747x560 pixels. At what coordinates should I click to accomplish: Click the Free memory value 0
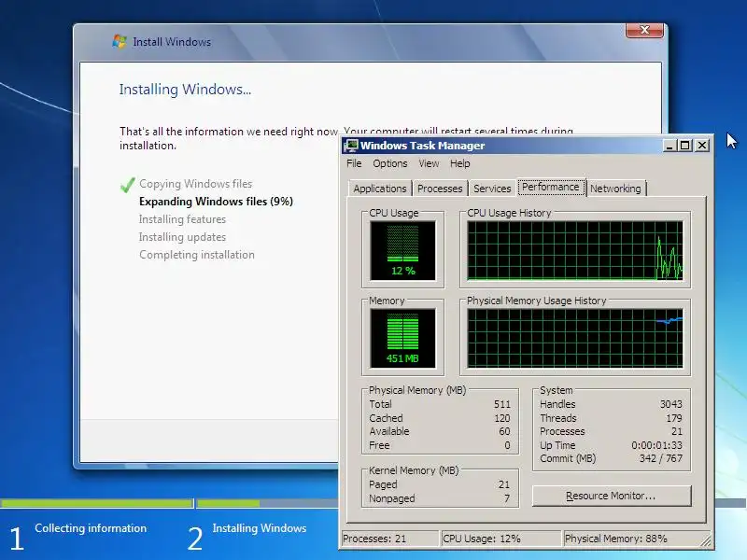click(x=507, y=445)
